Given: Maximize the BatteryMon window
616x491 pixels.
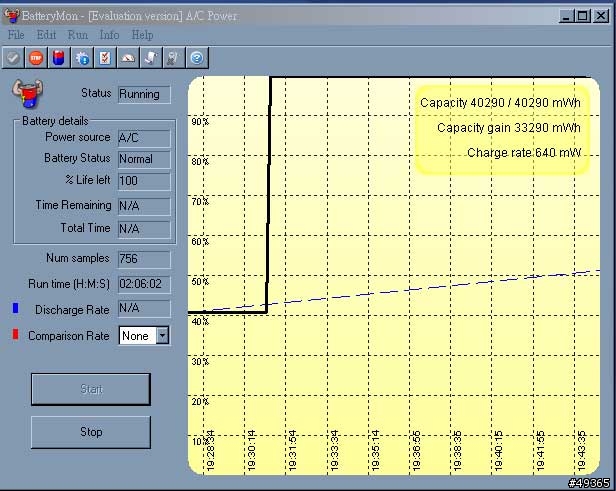Looking at the screenshot, I should point(583,16).
